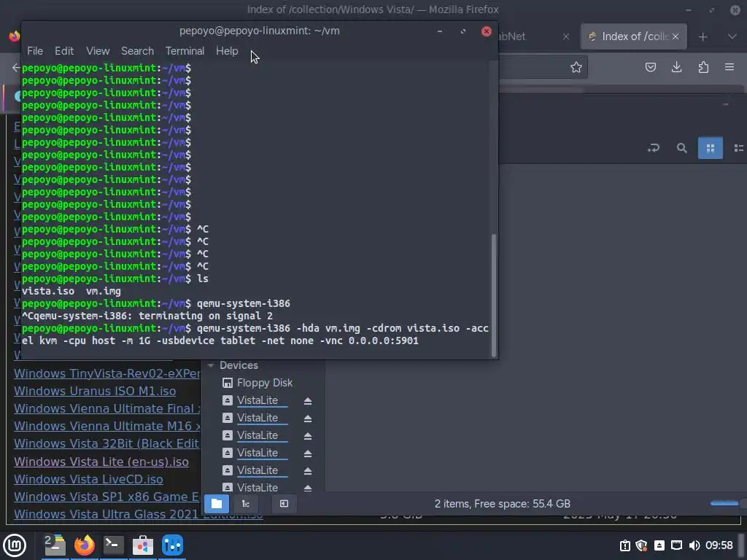Screen dimensions: 747x560
Task: Eject the first VistaLite device
Action: pos(308,401)
